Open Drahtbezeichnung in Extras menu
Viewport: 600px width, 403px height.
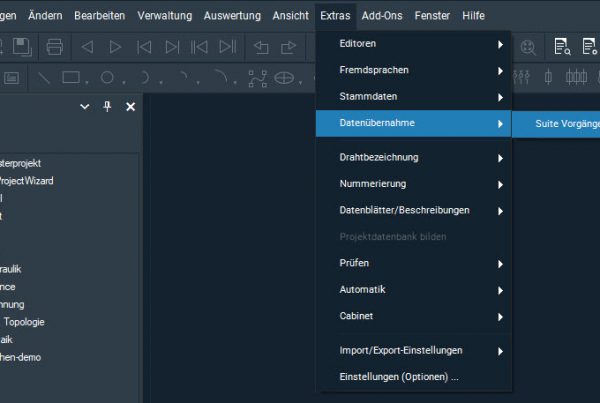(x=414, y=157)
